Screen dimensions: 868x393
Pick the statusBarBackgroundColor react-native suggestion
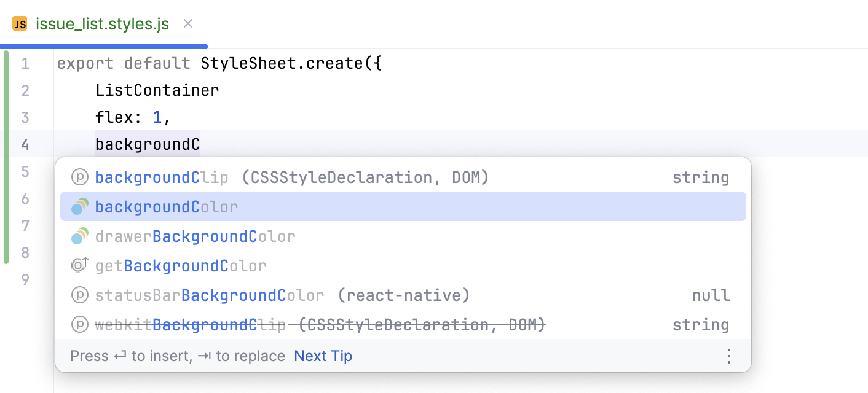point(209,295)
